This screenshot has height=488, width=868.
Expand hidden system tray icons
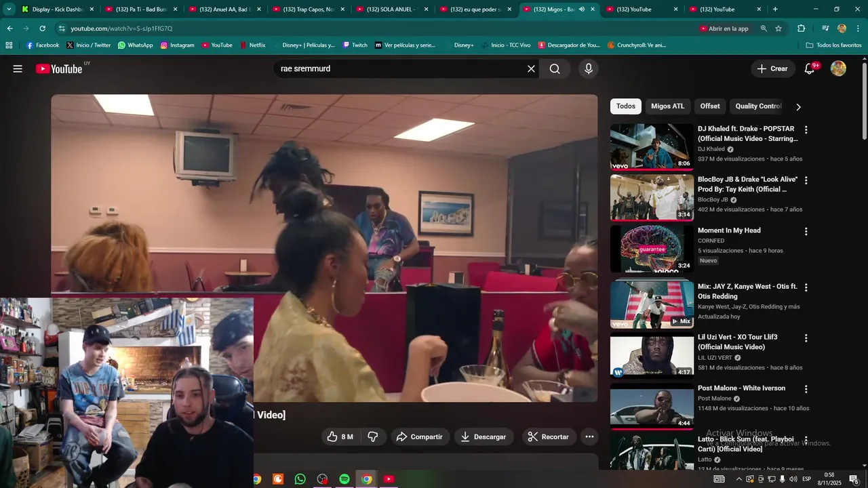(x=738, y=479)
